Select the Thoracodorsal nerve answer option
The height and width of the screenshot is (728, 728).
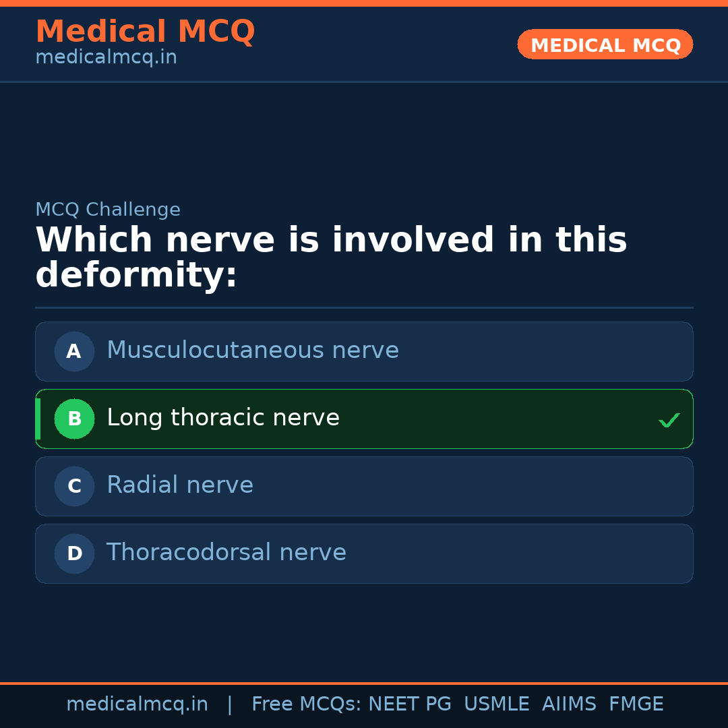pos(364,553)
